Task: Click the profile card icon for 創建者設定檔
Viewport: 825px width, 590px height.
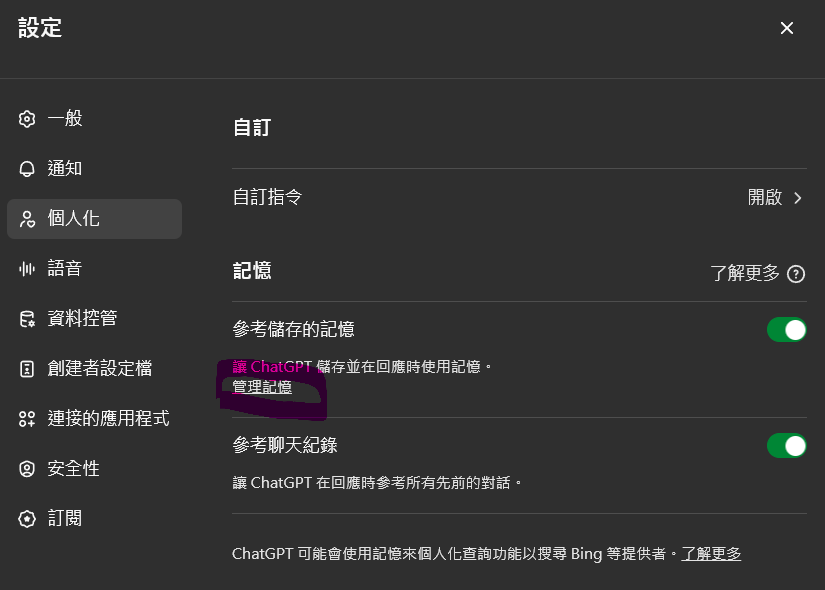Action: pos(27,369)
